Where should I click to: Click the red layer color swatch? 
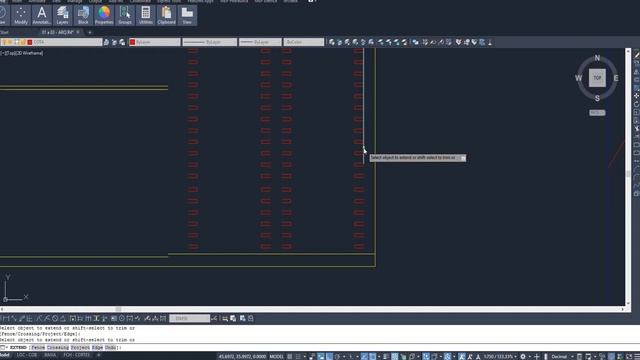pyautogui.click(x=30, y=42)
